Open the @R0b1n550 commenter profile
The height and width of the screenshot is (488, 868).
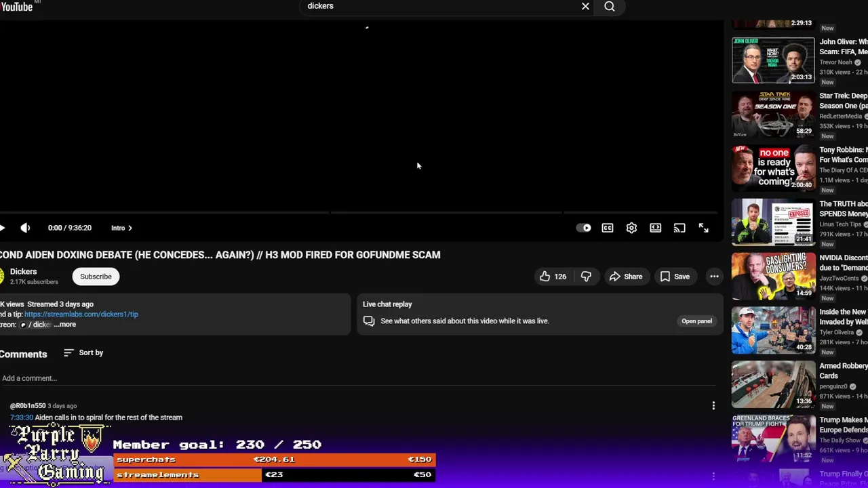point(28,405)
